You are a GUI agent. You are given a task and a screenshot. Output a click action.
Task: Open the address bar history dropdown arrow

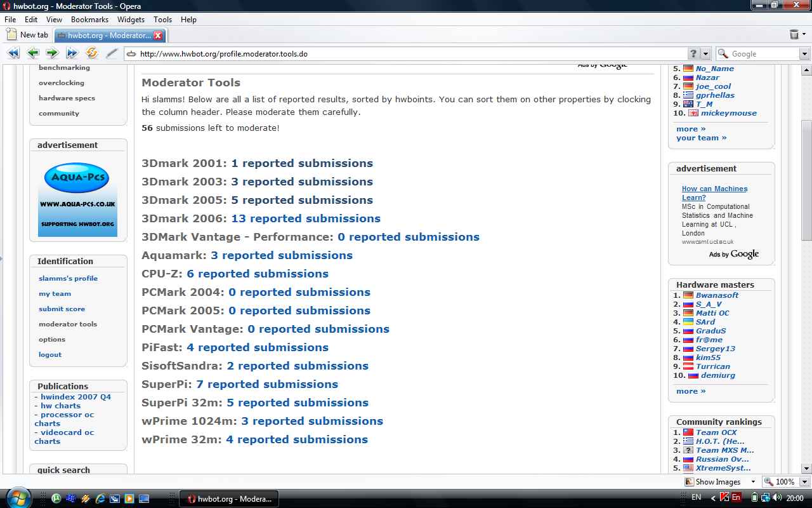tap(707, 54)
